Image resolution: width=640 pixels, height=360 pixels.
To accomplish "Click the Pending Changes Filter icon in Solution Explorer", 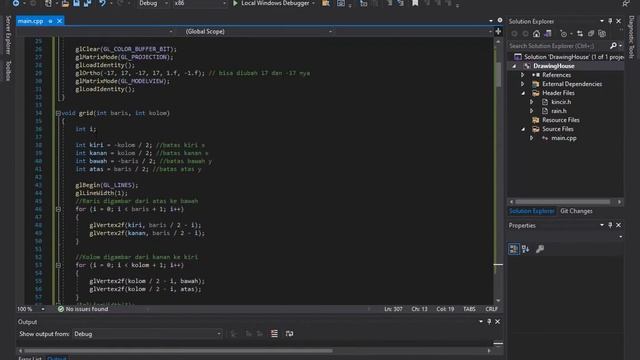I will click(564, 34).
